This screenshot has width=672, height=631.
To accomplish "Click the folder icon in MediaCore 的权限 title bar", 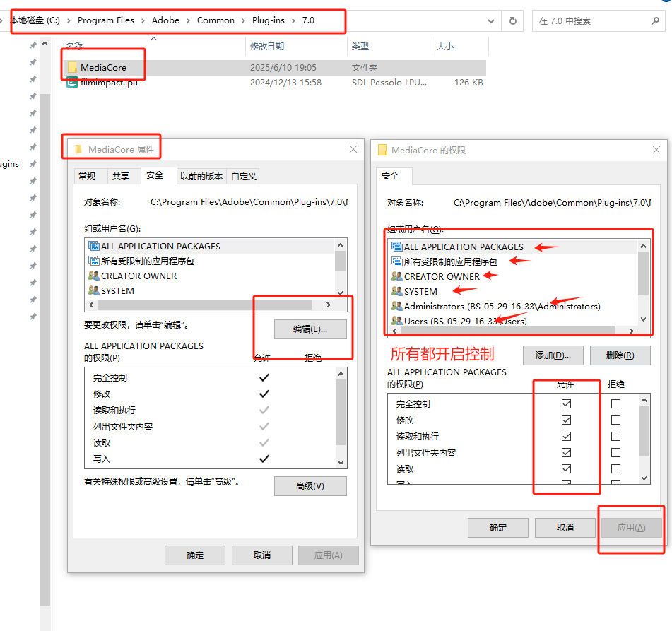I will pos(382,150).
